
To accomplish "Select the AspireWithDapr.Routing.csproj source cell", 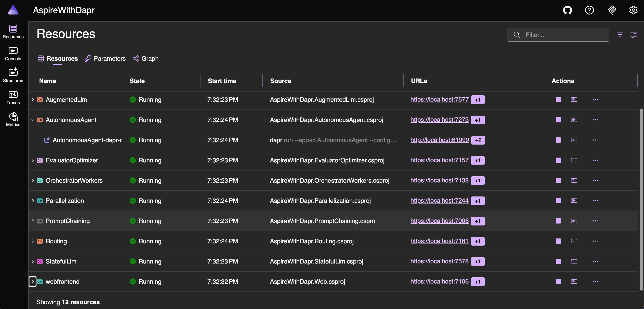I will pyautogui.click(x=311, y=241).
